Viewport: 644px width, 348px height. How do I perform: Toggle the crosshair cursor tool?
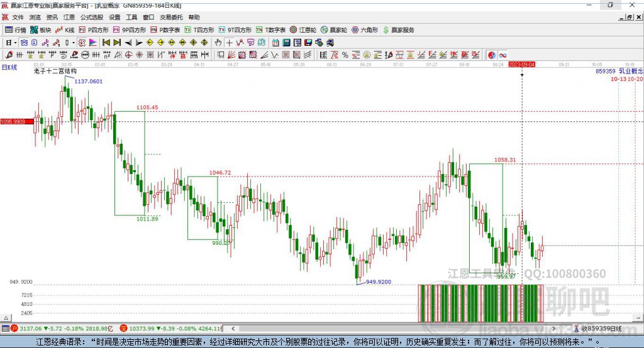(x=229, y=43)
